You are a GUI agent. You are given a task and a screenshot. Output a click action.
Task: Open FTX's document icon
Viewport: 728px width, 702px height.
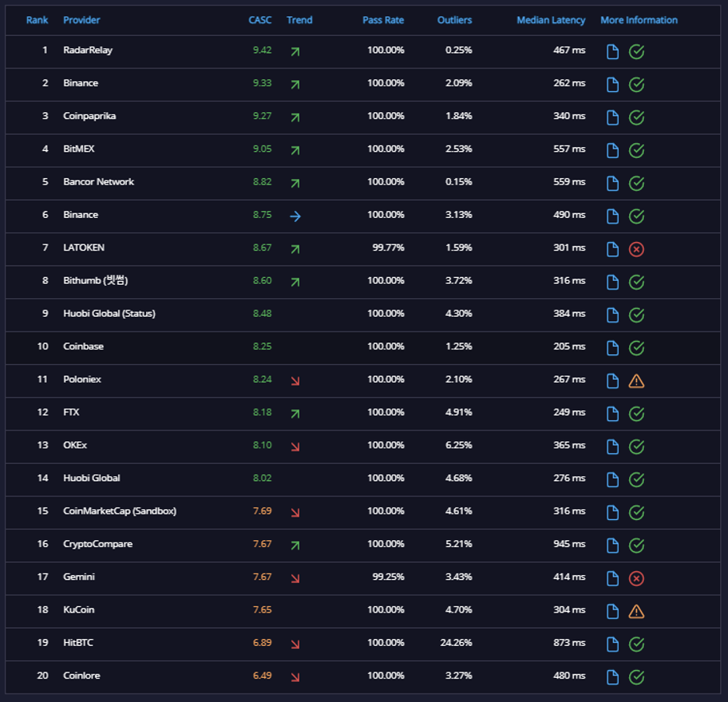612,414
